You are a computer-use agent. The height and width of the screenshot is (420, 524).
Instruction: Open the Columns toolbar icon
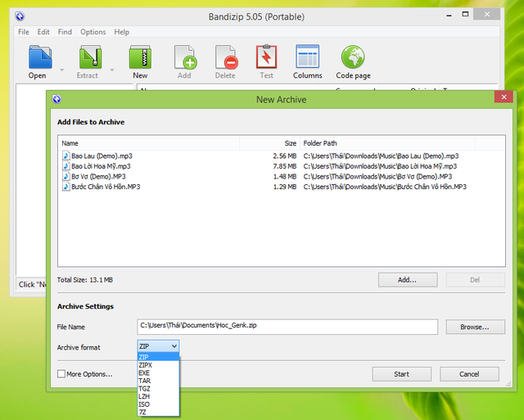pyautogui.click(x=307, y=57)
